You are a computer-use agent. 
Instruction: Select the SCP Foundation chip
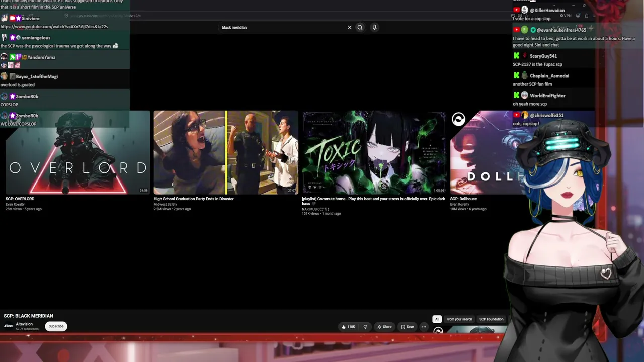pos(492,319)
